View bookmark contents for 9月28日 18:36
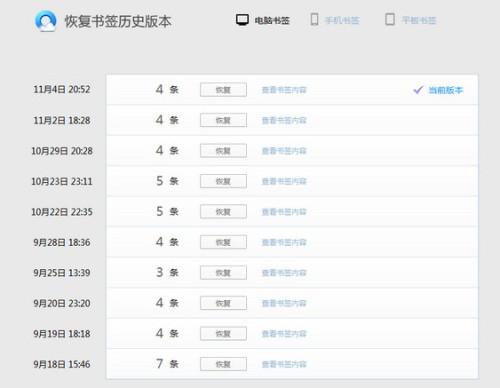The image size is (500, 388). (284, 242)
